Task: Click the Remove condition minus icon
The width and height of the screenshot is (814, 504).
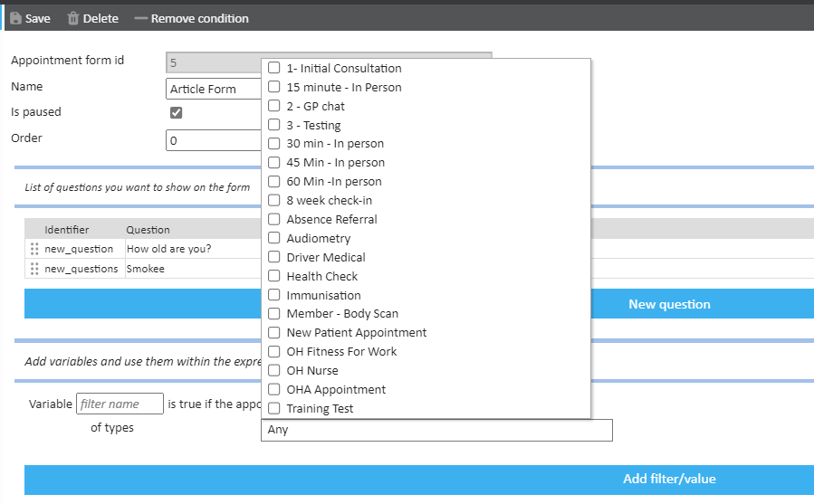Action: 140,18
